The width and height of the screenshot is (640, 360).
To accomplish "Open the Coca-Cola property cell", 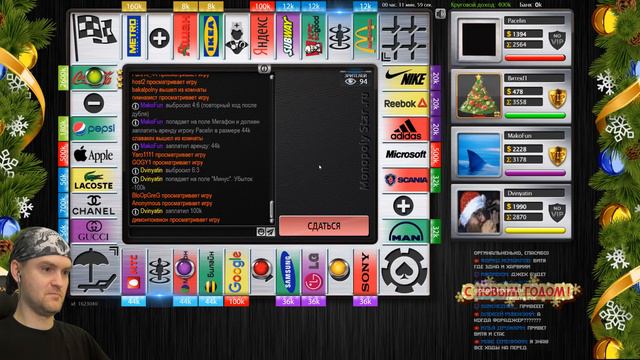I will pos(94,78).
